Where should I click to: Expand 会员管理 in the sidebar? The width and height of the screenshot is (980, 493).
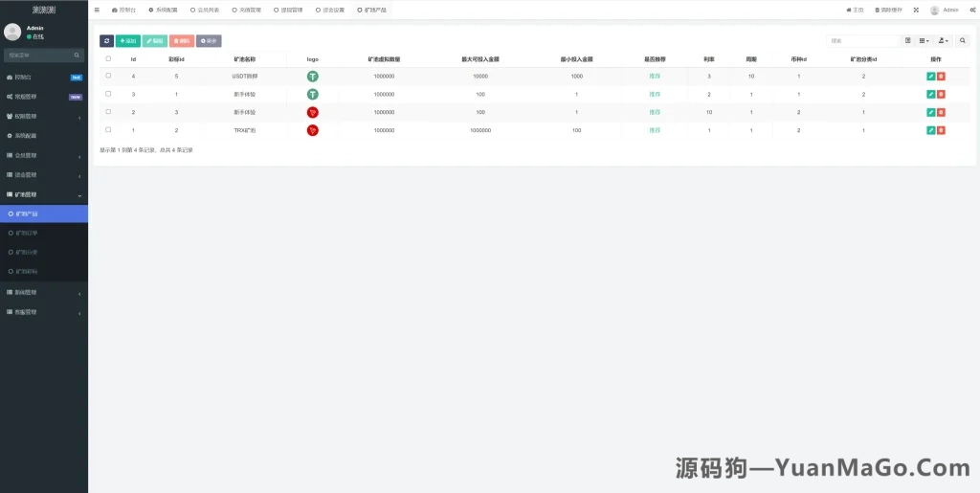click(44, 156)
